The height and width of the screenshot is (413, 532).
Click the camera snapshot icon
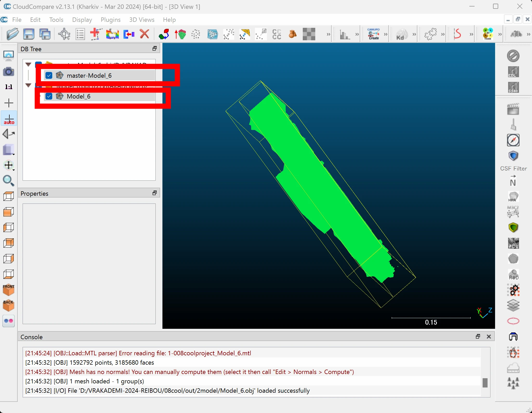coord(9,71)
